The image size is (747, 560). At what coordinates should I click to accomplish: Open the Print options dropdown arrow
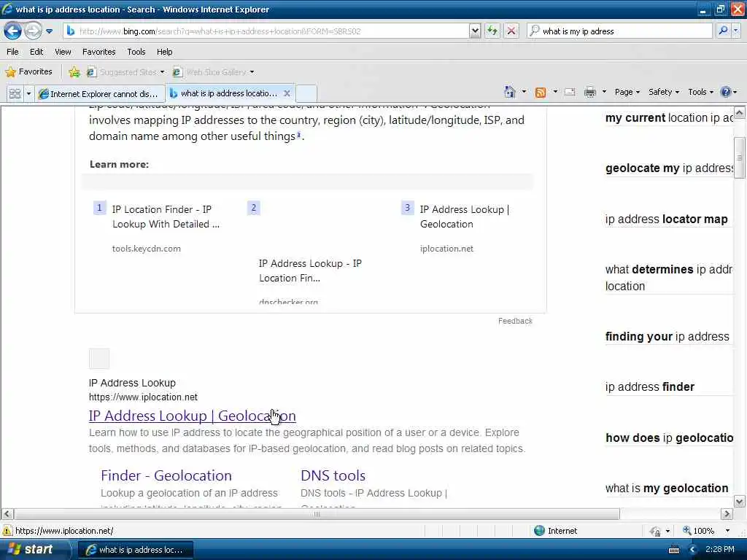point(604,92)
